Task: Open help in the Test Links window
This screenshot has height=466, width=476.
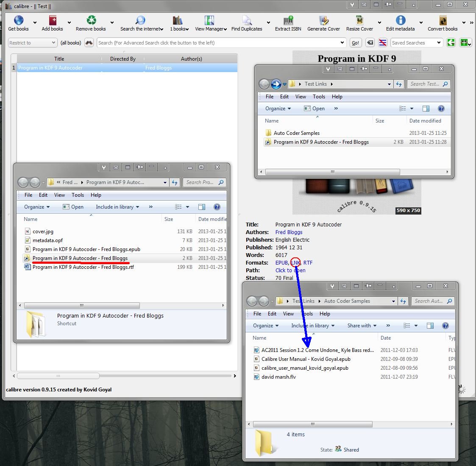Action: [441, 109]
